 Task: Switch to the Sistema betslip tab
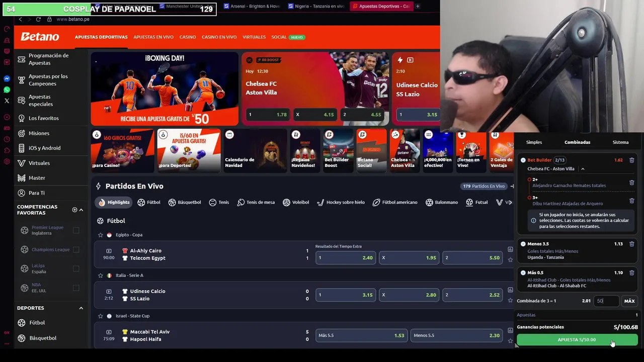tap(620, 142)
